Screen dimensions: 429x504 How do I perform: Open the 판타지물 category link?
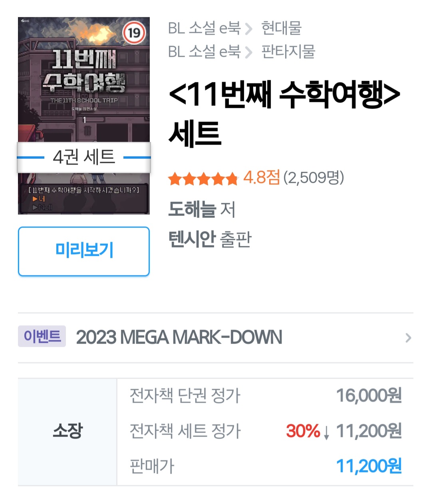tap(288, 51)
